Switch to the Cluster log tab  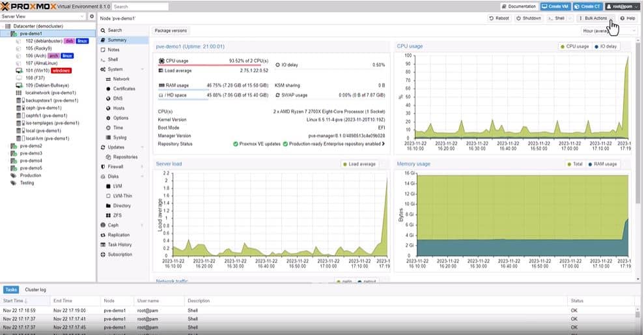click(35, 289)
